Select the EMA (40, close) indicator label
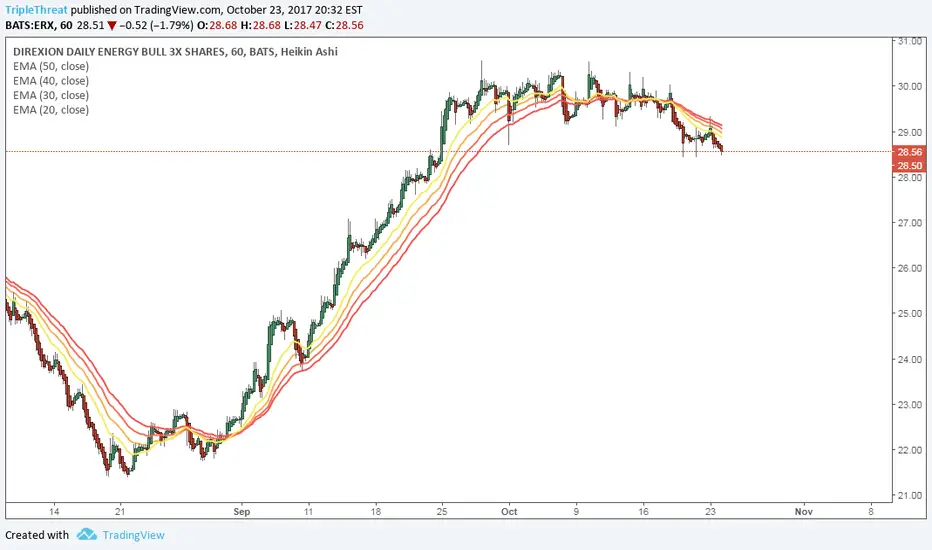This screenshot has width=932, height=550. 51,81
